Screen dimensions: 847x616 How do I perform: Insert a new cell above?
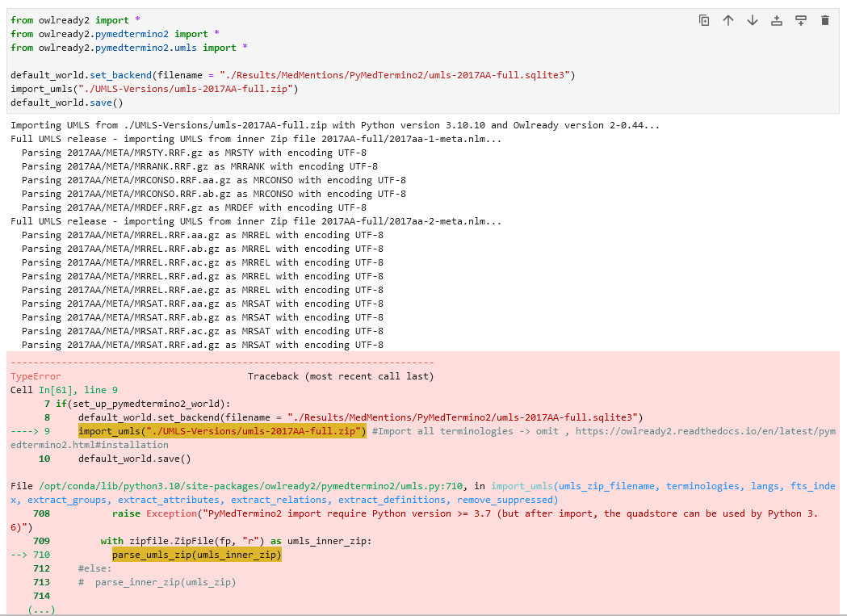(777, 20)
